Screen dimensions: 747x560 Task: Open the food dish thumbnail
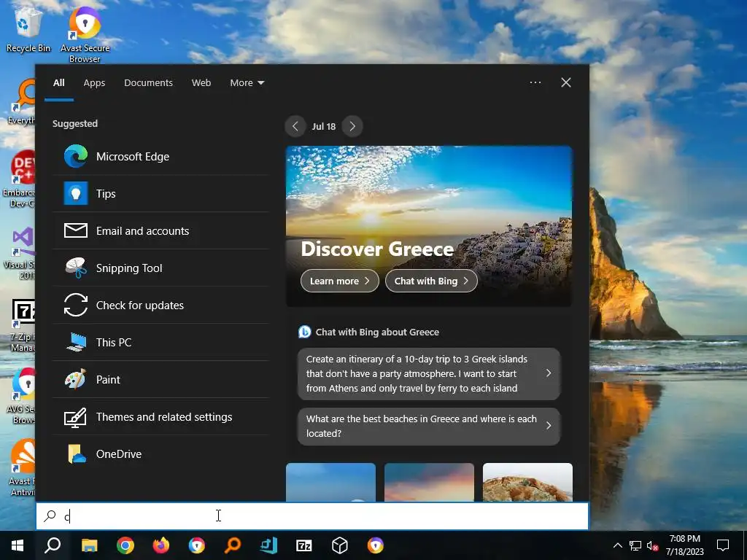(528, 482)
